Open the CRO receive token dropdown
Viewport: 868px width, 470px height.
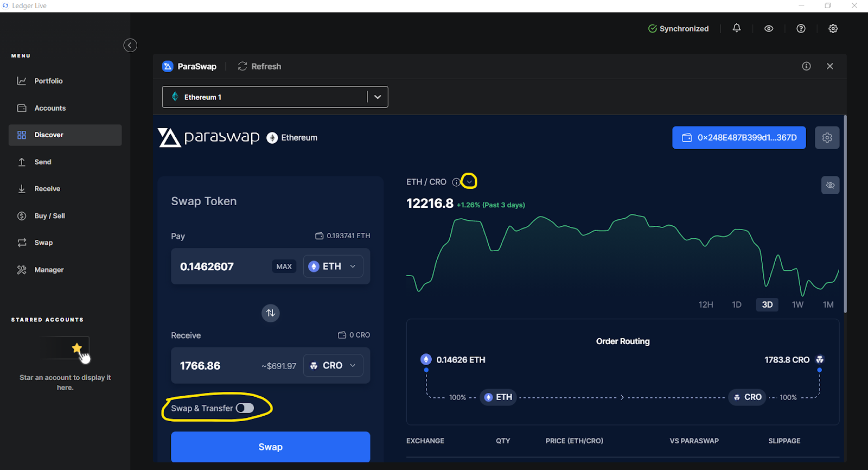tap(333, 366)
